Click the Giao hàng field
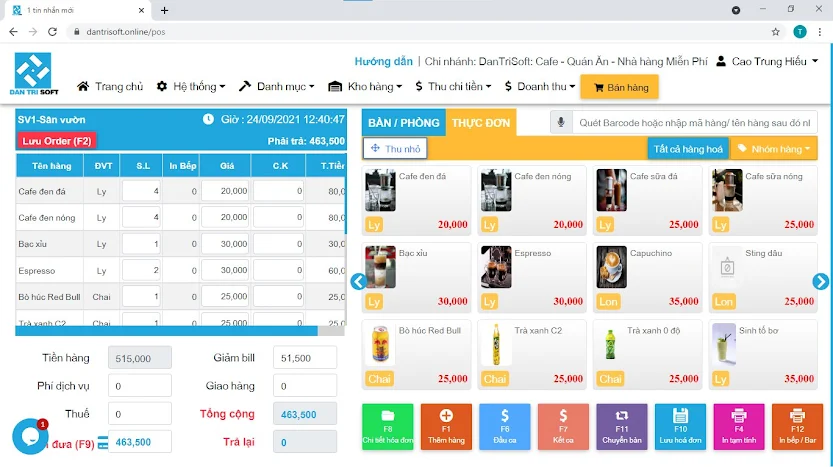The image size is (833, 467). coord(305,386)
